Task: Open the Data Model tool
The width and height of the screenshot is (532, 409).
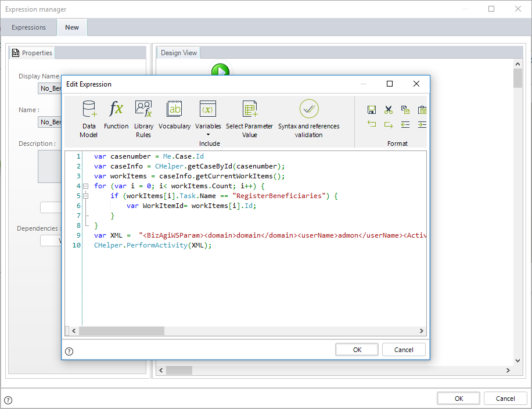Action: [x=89, y=119]
